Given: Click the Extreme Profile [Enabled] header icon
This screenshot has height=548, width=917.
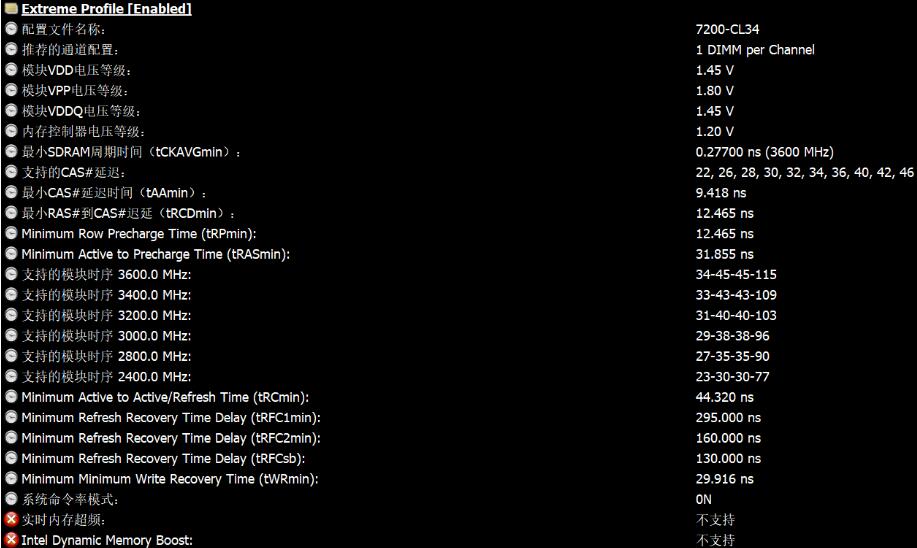Looking at the screenshot, I should click(x=11, y=9).
